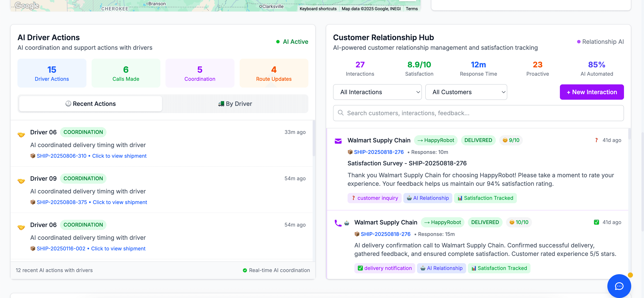The height and width of the screenshot is (298, 644).
Task: Open the All Customers dropdown
Action: [x=466, y=92]
